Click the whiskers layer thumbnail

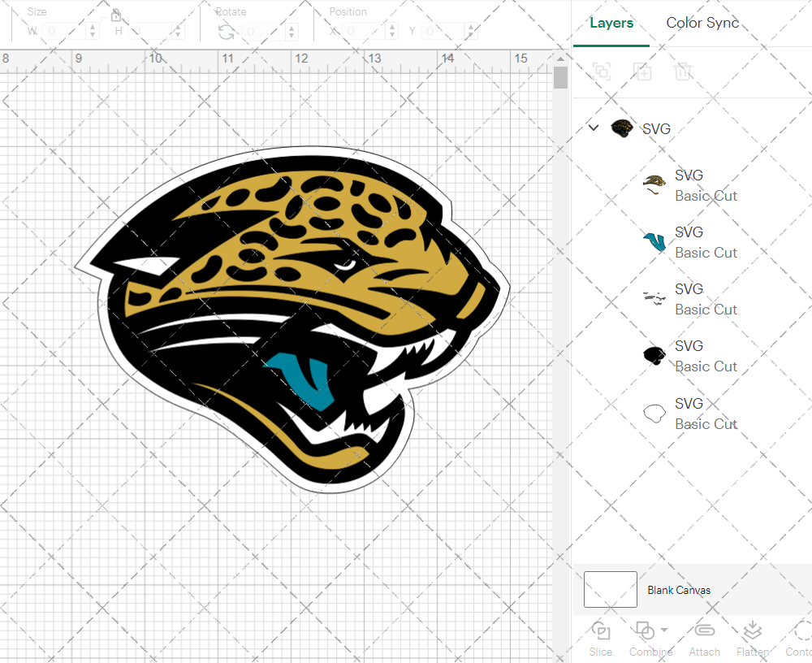[654, 298]
